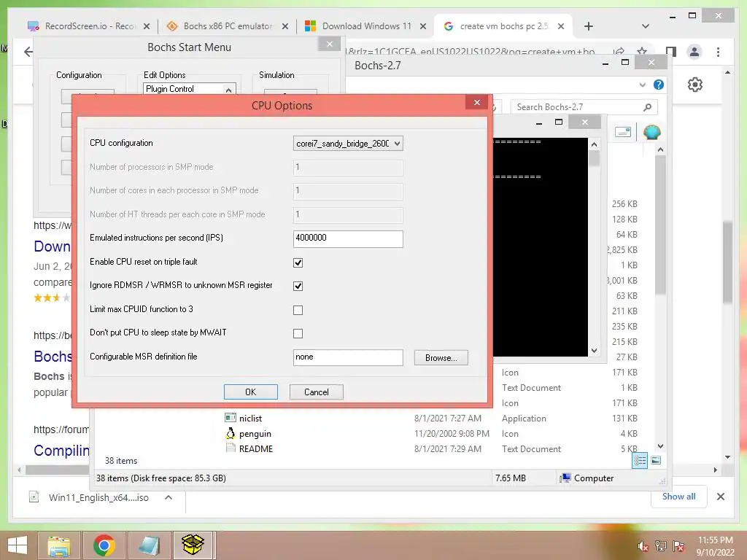
Task: Select the create vm bochs pc tab
Action: click(x=503, y=26)
